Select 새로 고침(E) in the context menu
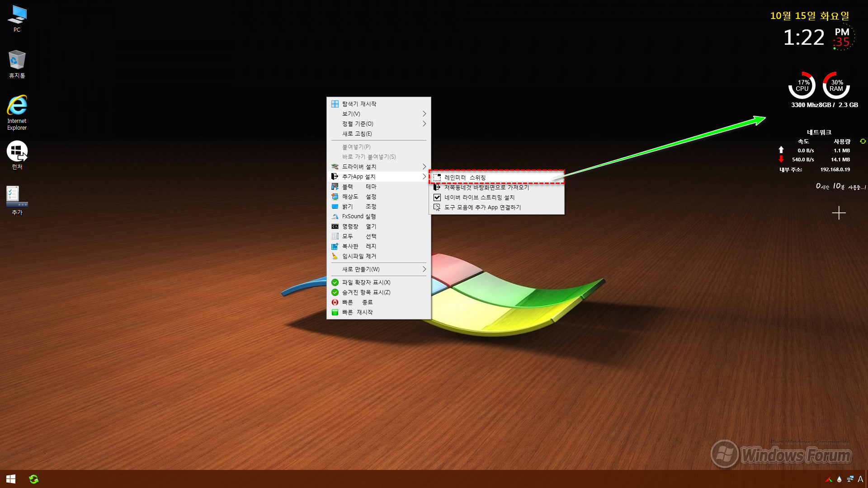Screen dimensions: 868x488 (379, 134)
